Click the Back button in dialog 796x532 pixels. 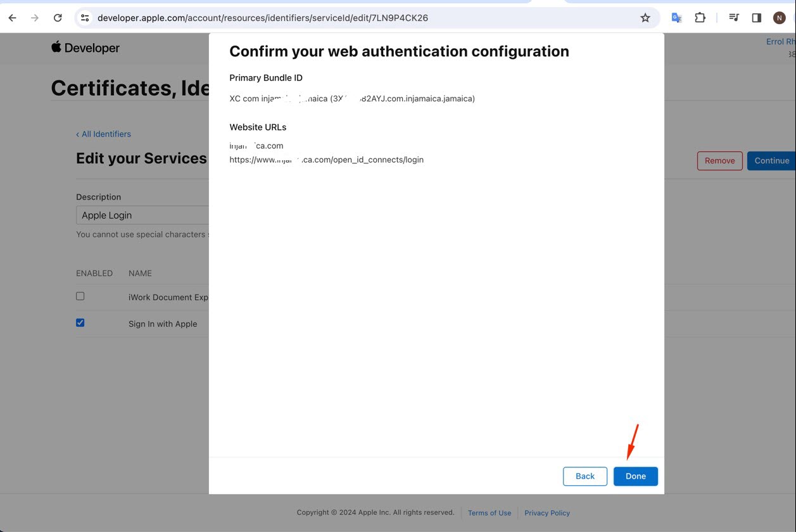click(585, 476)
